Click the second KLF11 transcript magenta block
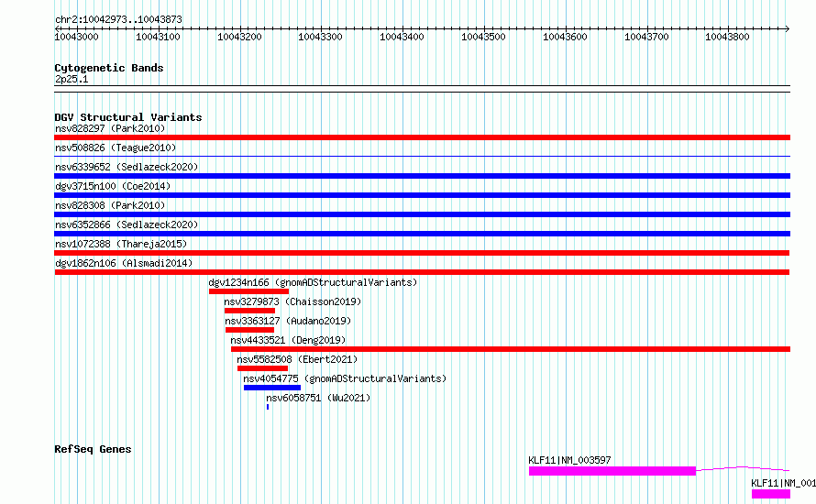 771,494
